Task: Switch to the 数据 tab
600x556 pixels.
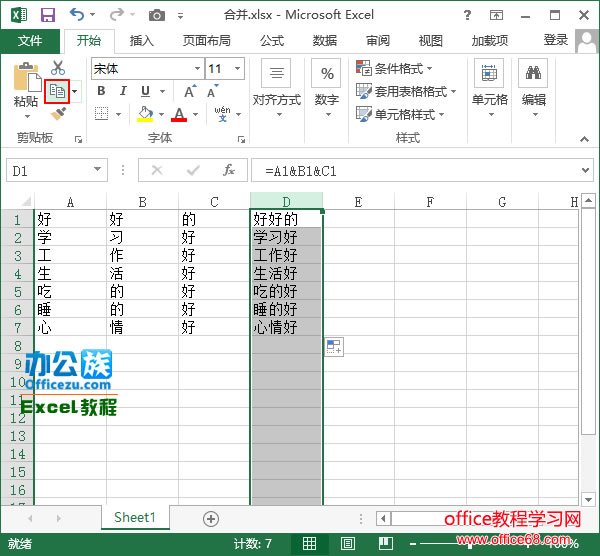Action: pyautogui.click(x=325, y=41)
